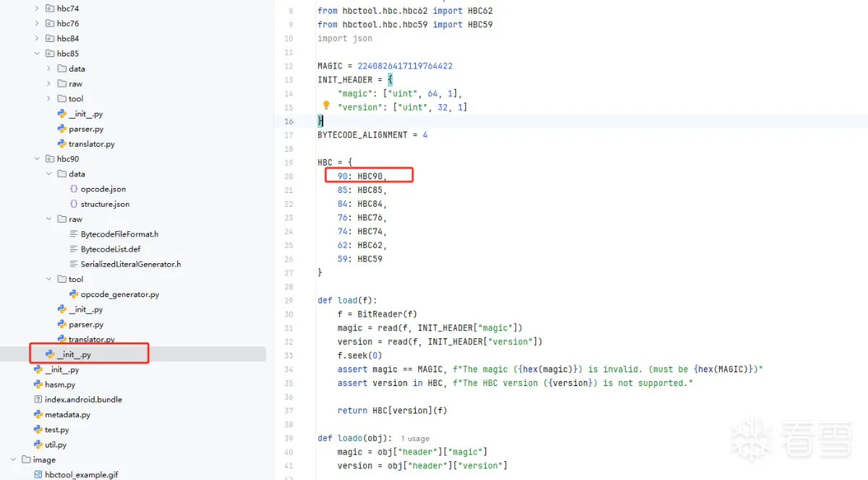Click line number 39 in the gutter
This screenshot has width=868, height=480.
pos(289,438)
